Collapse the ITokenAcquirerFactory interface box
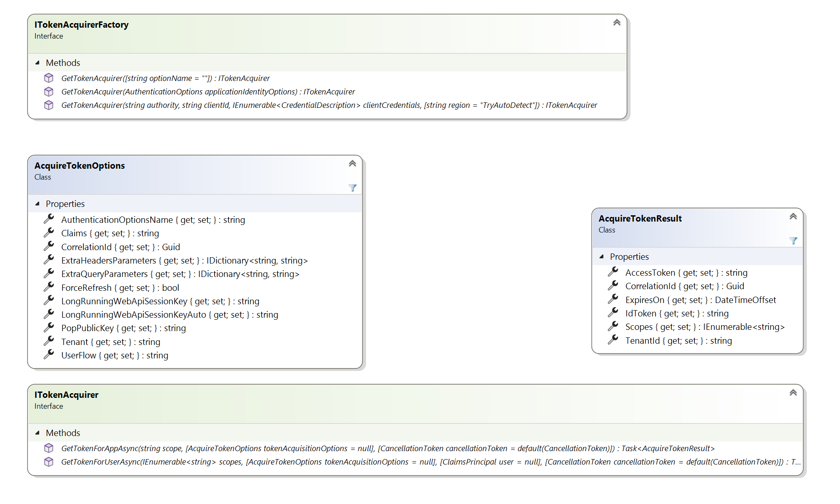Screen dimensions: 840x504 click(x=617, y=23)
